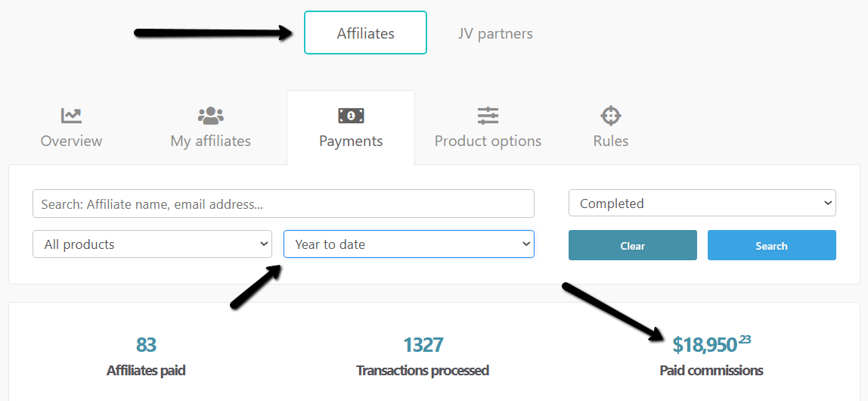Click the blue Search button
This screenshot has width=868, height=401.
pos(772,245)
